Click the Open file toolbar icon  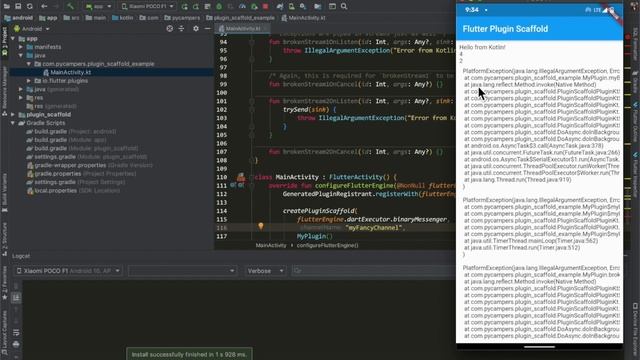coord(6,6)
